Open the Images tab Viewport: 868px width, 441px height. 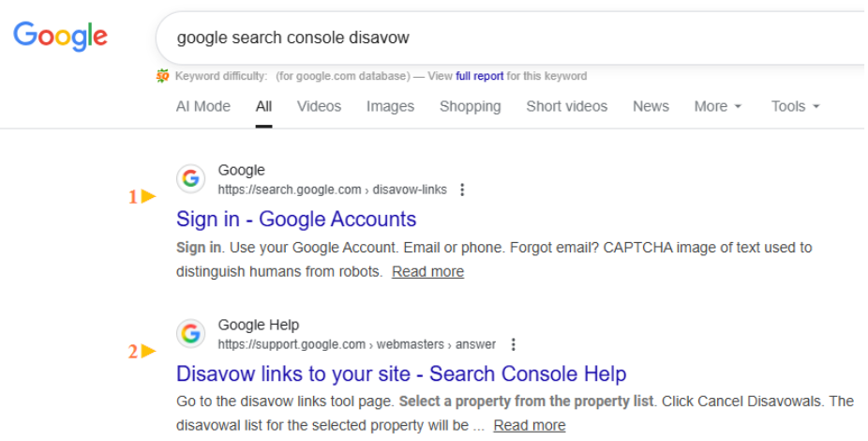click(x=390, y=106)
